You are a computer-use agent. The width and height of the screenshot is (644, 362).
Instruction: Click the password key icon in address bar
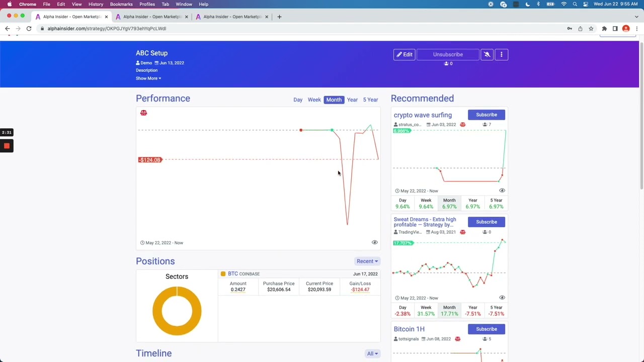pos(570,29)
